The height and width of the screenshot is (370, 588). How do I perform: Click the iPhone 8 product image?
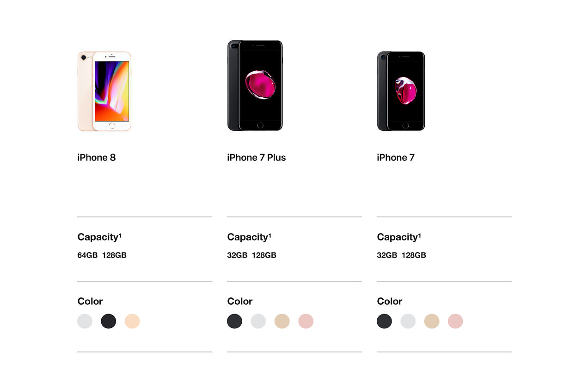(x=104, y=91)
